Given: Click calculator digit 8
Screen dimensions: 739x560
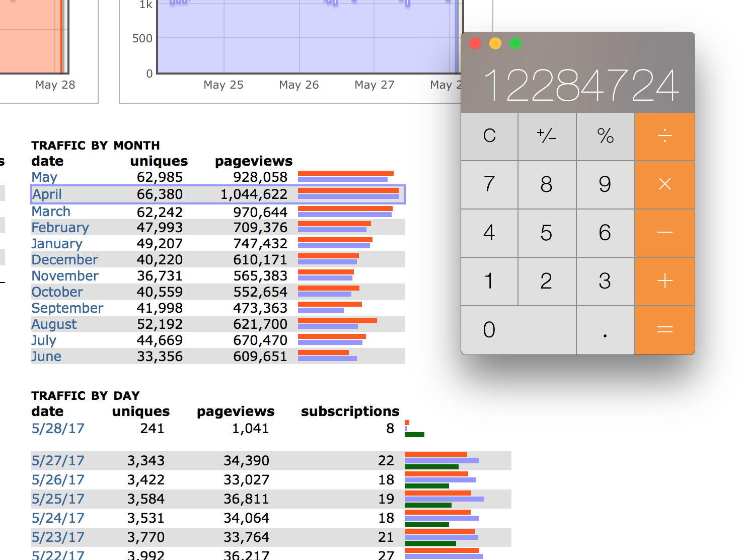Looking at the screenshot, I should [x=547, y=184].
